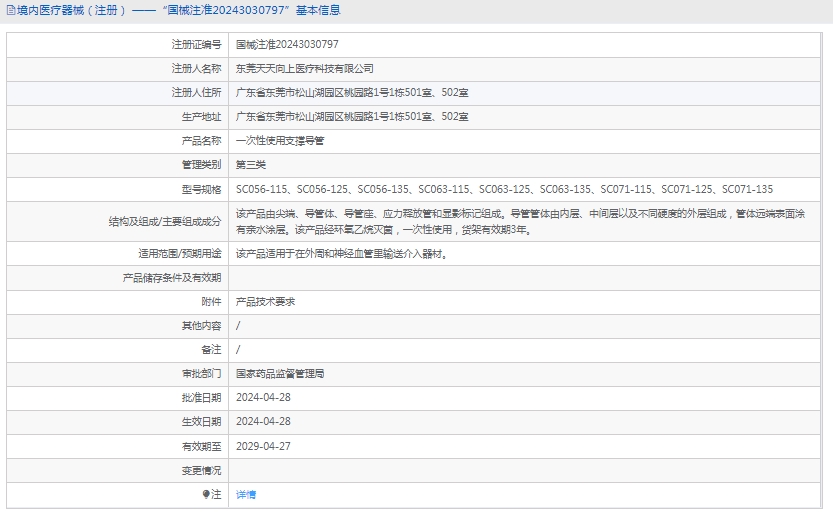Select product name 一次性使用支撑导管
The image size is (833, 514).
click(x=280, y=141)
